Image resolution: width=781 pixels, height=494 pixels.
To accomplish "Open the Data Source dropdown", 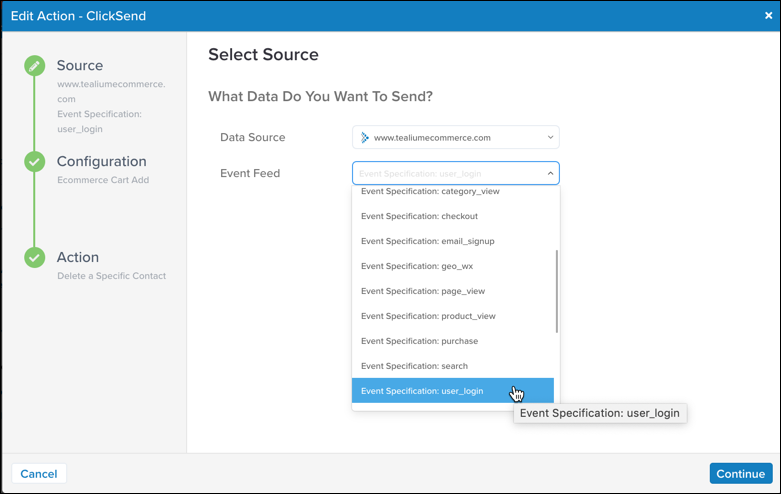I will point(455,137).
